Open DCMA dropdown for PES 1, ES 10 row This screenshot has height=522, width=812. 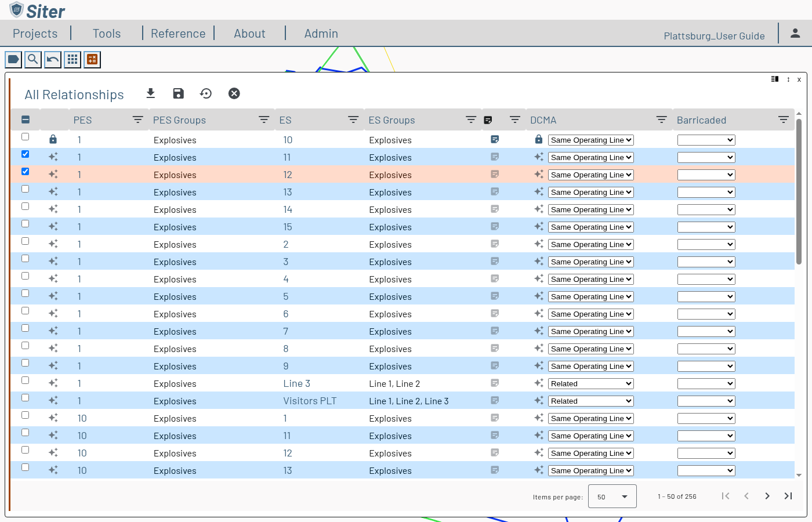tap(591, 140)
